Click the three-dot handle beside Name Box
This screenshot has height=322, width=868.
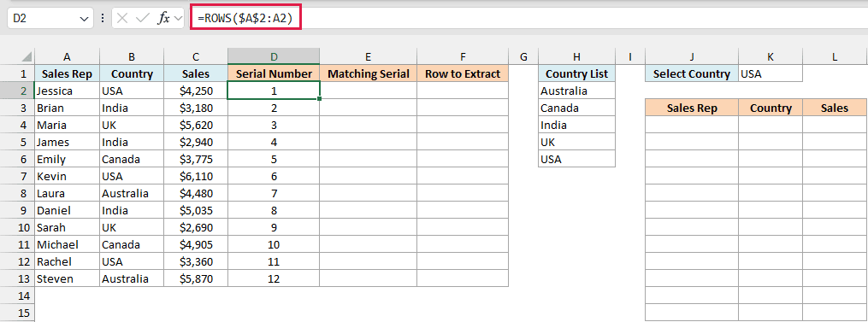103,18
